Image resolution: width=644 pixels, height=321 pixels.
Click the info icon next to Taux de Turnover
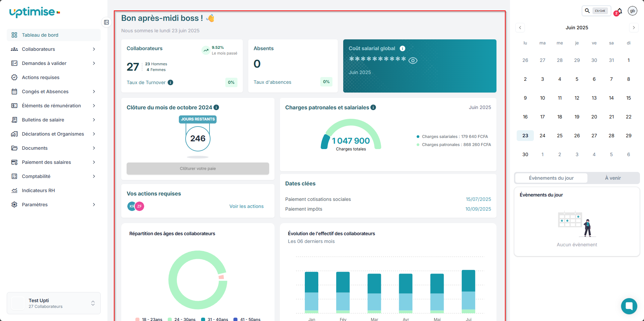170,82
